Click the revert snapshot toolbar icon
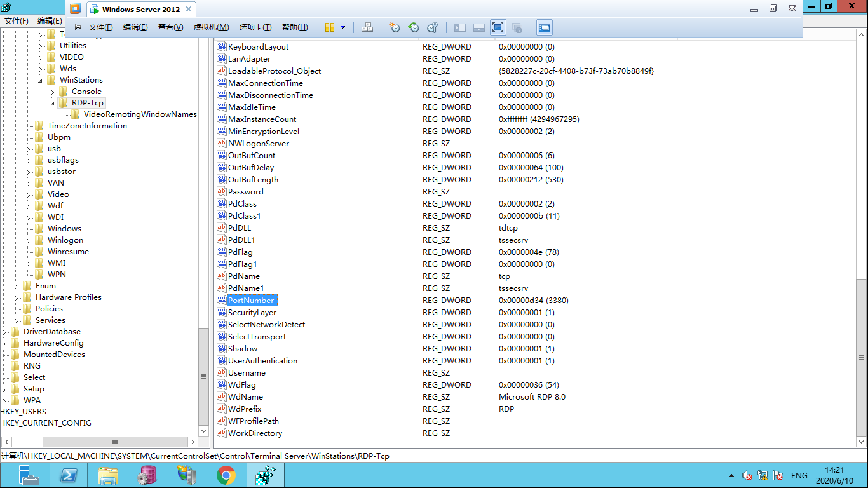 click(x=414, y=27)
